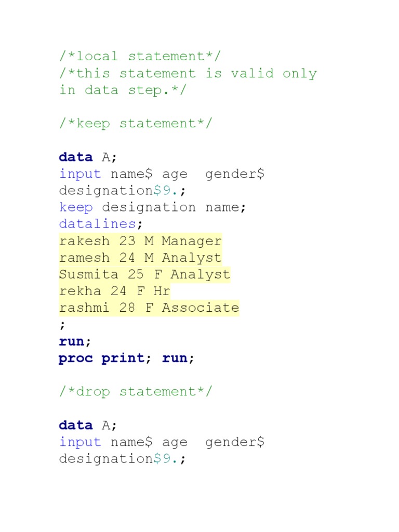Click the word "Manager" in highlighted data
399x532 pixels.
coord(192,241)
